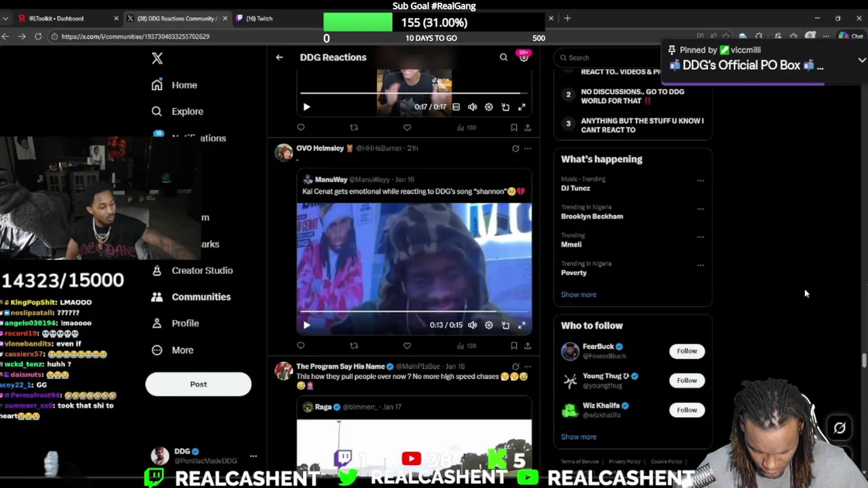Viewport: 868px width, 488px height.
Task: Enable picture-in-picture on the 0:17 video
Action: pyautogui.click(x=505, y=107)
